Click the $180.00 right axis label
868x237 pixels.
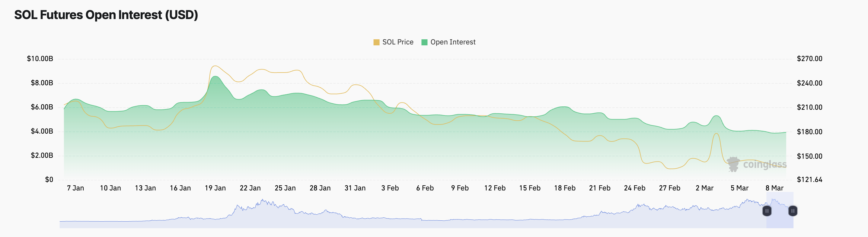click(809, 132)
